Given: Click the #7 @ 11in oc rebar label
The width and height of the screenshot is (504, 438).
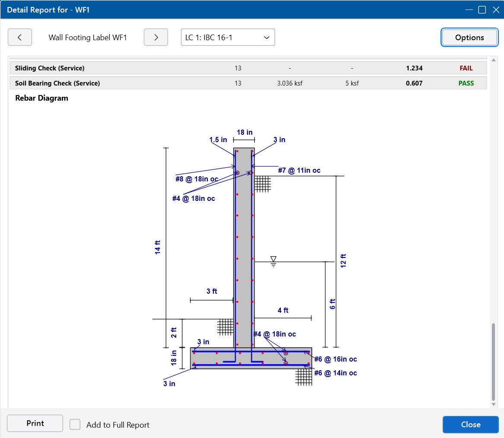Looking at the screenshot, I should [299, 171].
